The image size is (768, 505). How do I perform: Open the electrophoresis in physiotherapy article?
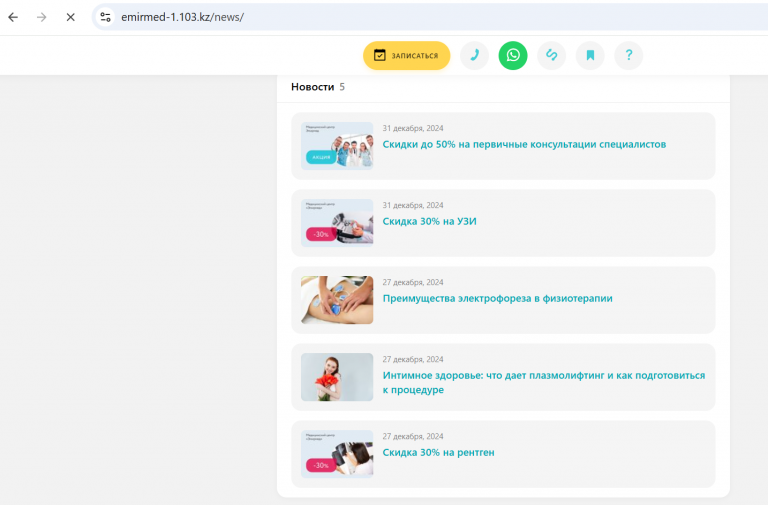coord(497,298)
